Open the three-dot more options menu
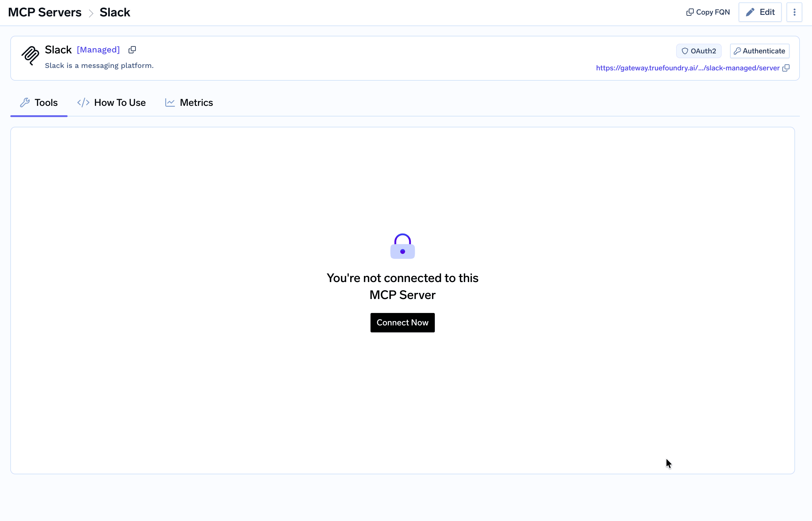 point(794,12)
